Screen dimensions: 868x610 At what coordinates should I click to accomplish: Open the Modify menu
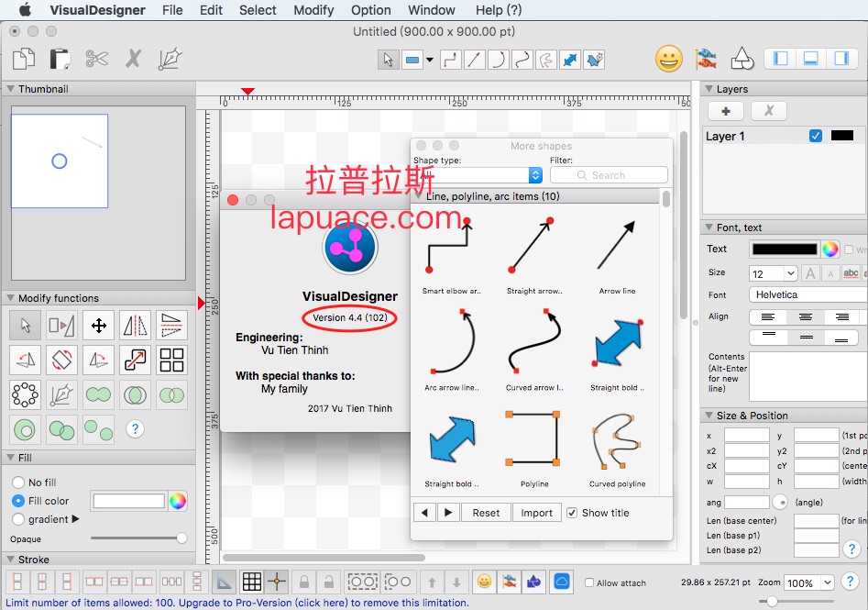pyautogui.click(x=313, y=10)
